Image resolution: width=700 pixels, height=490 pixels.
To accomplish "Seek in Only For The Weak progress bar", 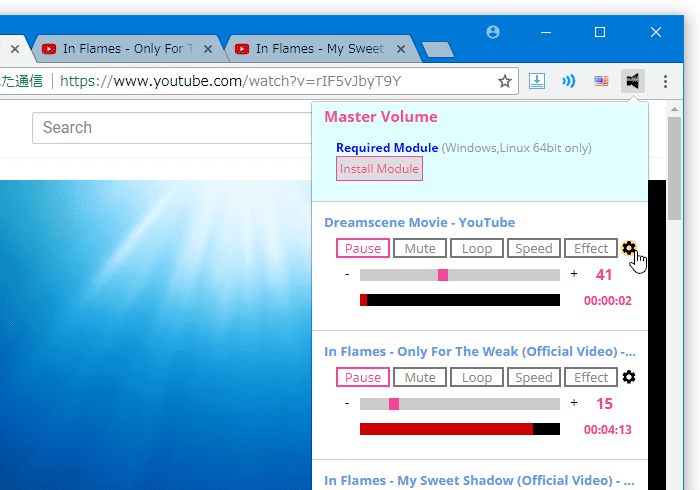I will coord(460,429).
